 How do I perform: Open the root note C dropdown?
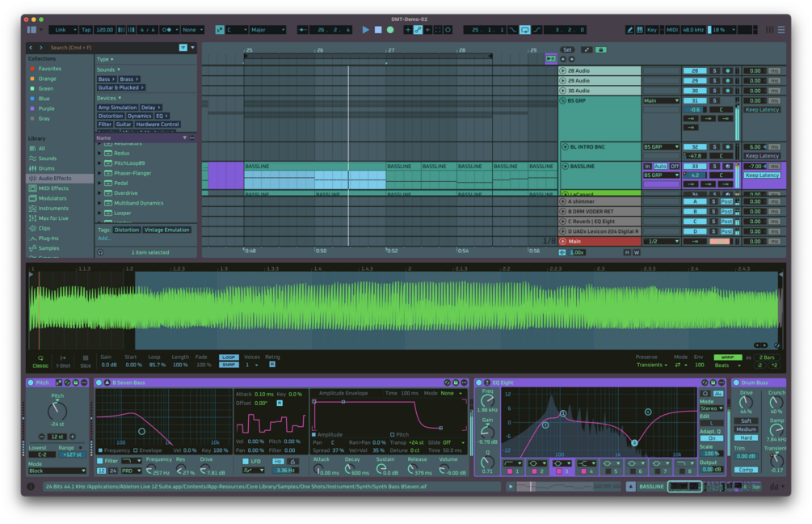tap(237, 30)
